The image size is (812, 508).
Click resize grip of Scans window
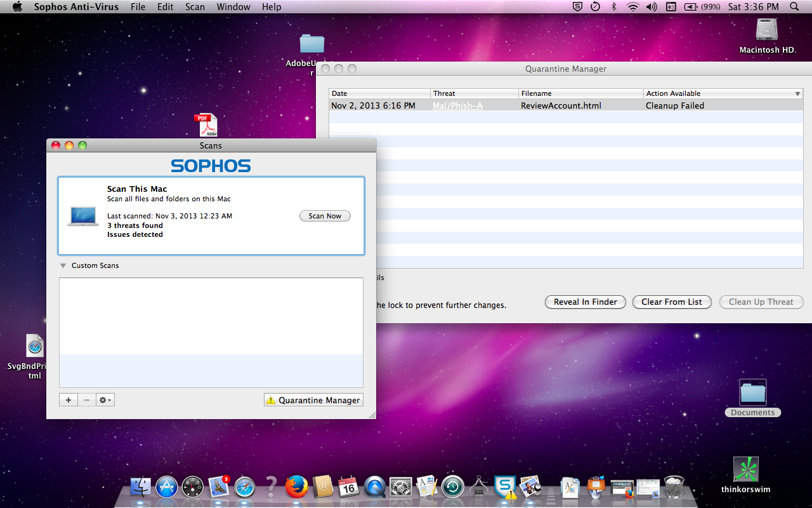(372, 415)
